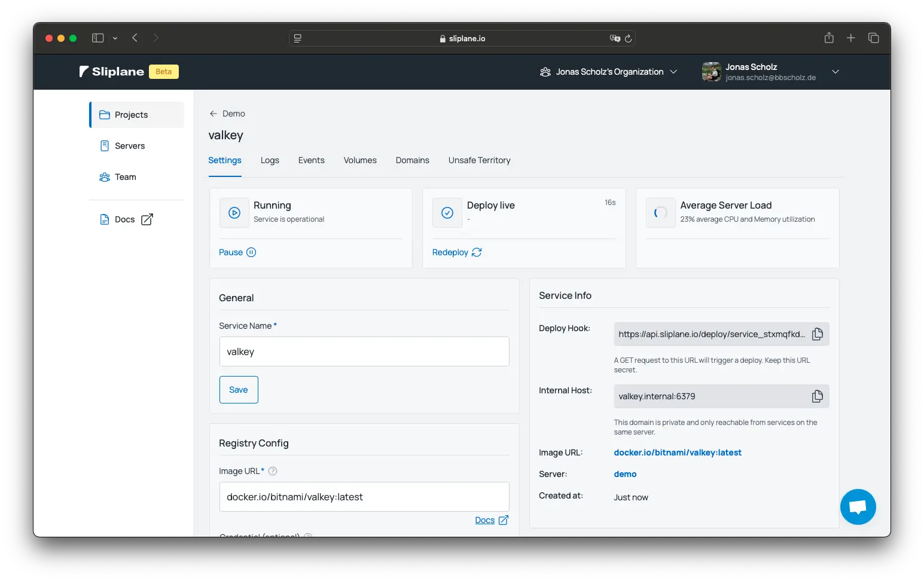This screenshot has height=581, width=924.
Task: Open the chat support bubble
Action: click(858, 507)
